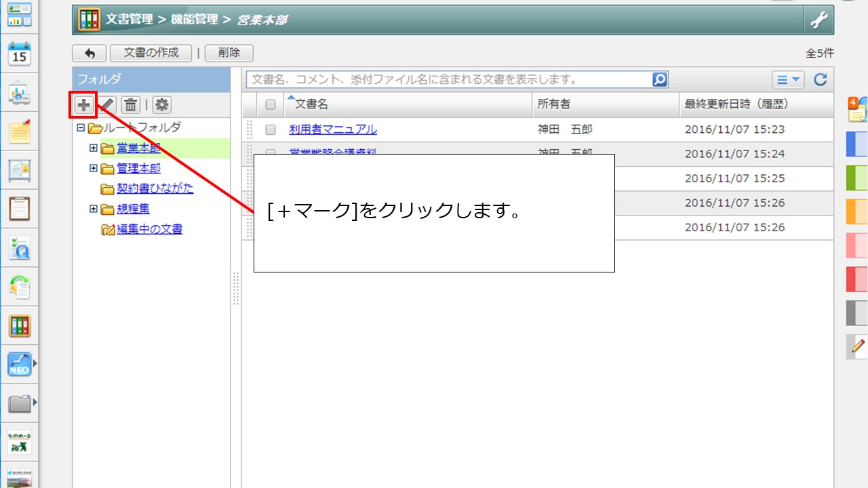Toggle the select-all checkbox in header
The image size is (868, 488).
[271, 104]
